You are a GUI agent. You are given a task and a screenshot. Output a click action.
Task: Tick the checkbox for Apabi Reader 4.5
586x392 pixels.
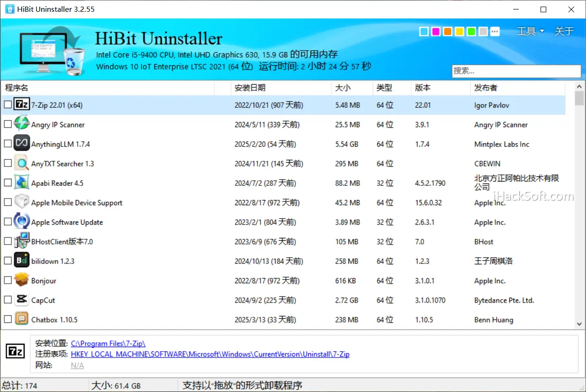(8, 183)
